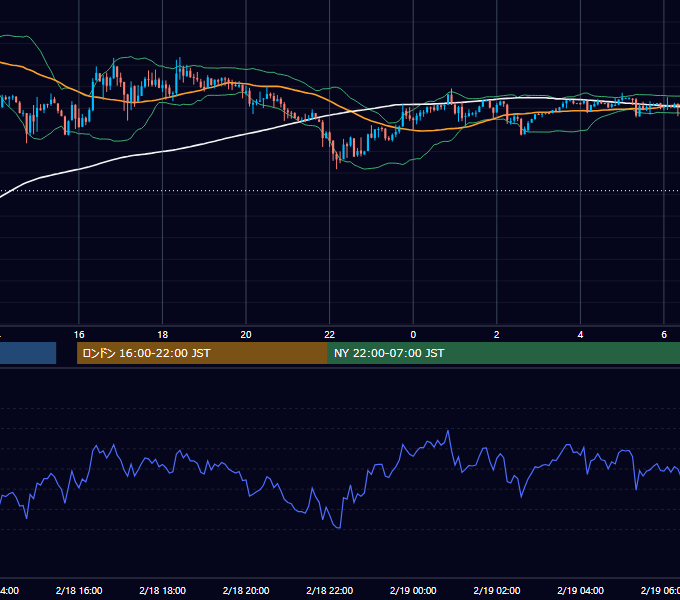Click the 2/18 22:00 date label
The height and width of the screenshot is (600, 680).
[330, 590]
